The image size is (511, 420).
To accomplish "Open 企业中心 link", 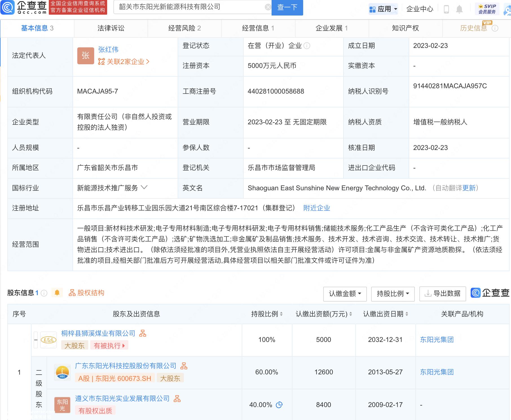I will [x=420, y=9].
